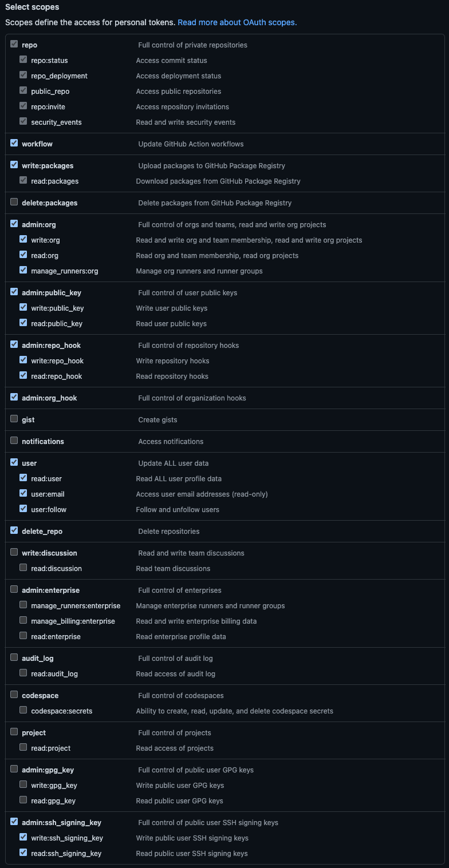Check the security_events scope

pyautogui.click(x=23, y=121)
